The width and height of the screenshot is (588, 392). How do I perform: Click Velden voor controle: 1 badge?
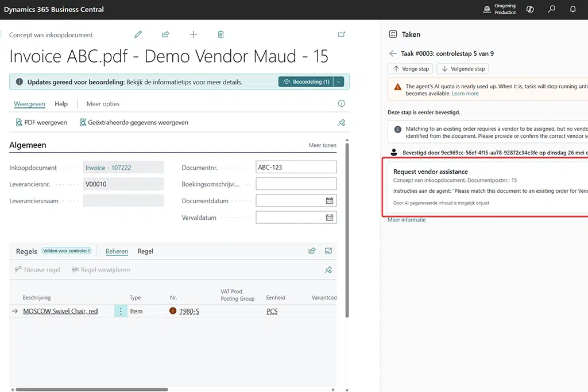coord(67,251)
